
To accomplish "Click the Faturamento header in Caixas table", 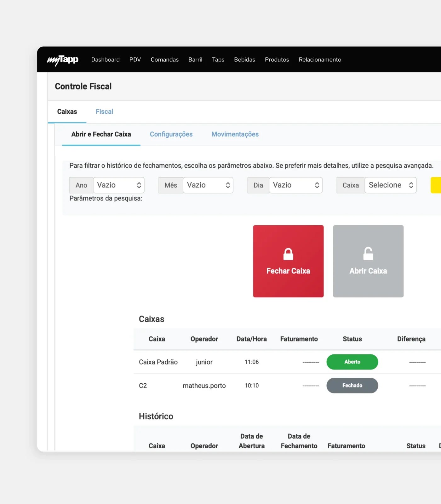I will click(x=299, y=339).
